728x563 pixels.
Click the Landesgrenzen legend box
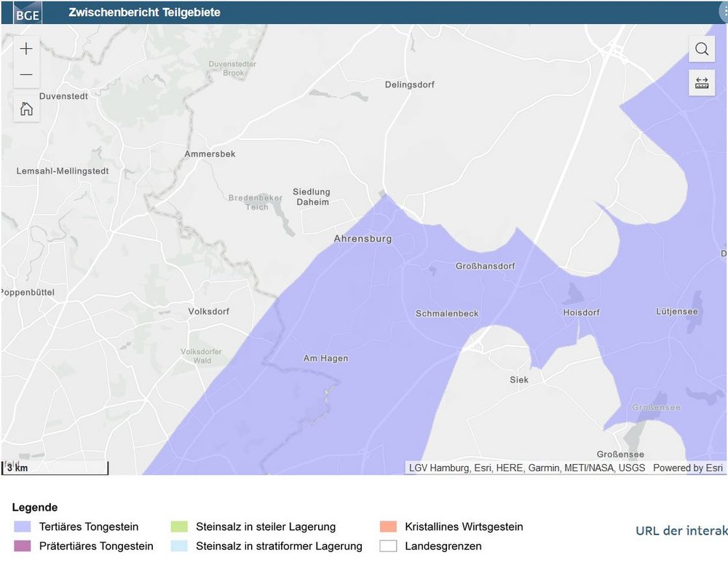[x=388, y=546]
